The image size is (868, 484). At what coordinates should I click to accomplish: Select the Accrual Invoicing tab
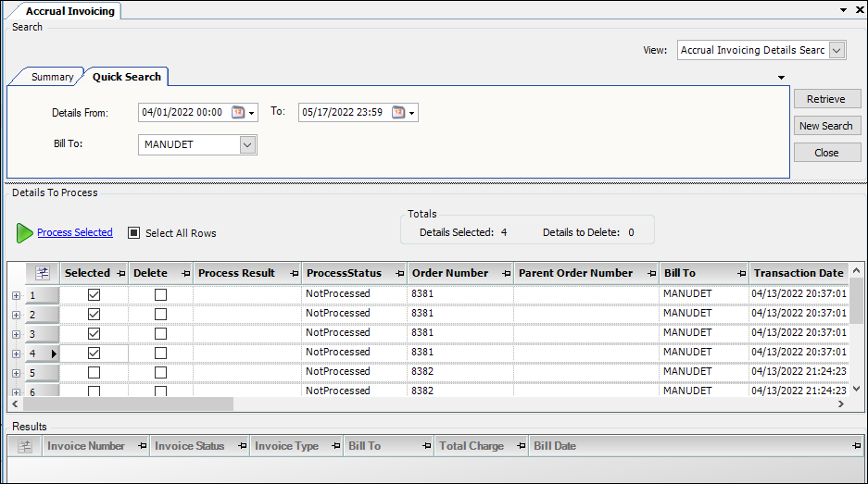69,11
